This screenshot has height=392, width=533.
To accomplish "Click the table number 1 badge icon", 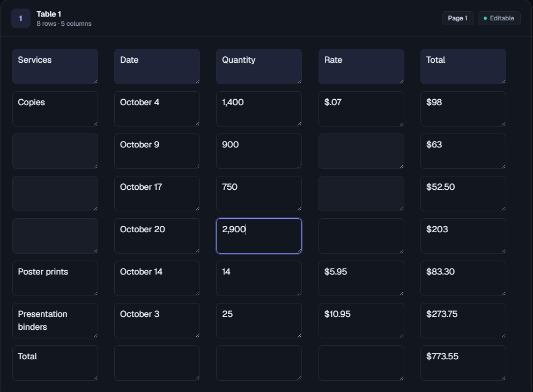I will (21, 18).
